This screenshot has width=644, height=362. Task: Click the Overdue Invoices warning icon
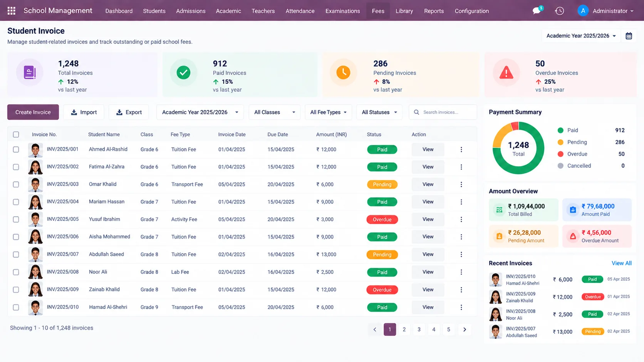point(506,72)
